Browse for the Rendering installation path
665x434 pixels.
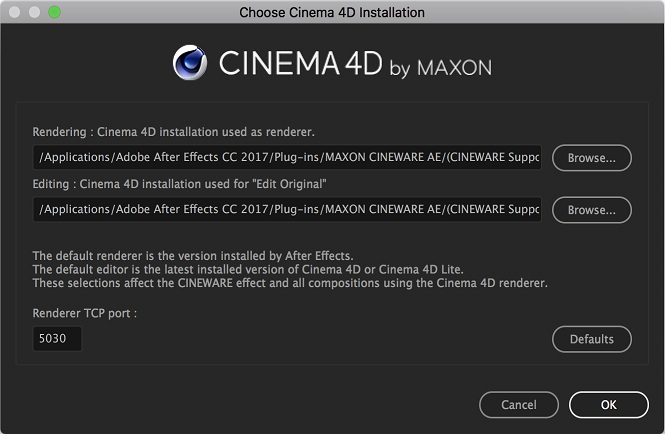[591, 158]
